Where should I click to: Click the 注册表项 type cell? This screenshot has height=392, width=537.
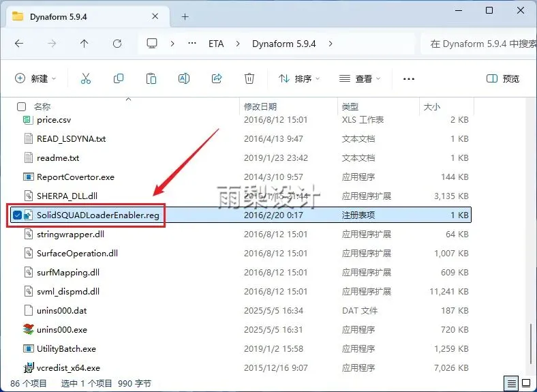pyautogui.click(x=358, y=215)
